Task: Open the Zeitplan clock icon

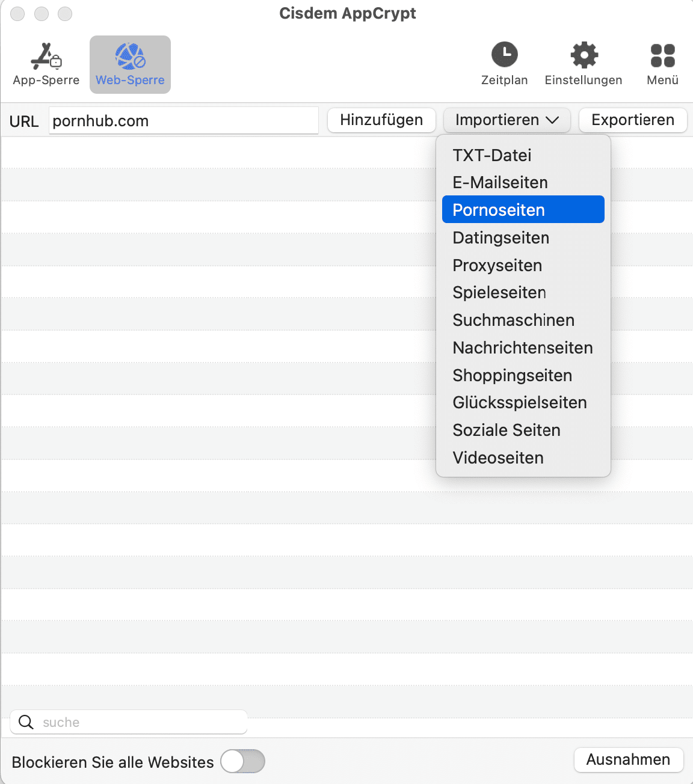Action: [504, 55]
